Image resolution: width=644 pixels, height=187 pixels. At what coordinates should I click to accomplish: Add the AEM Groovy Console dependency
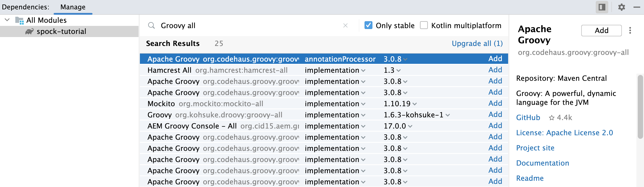tap(495, 126)
